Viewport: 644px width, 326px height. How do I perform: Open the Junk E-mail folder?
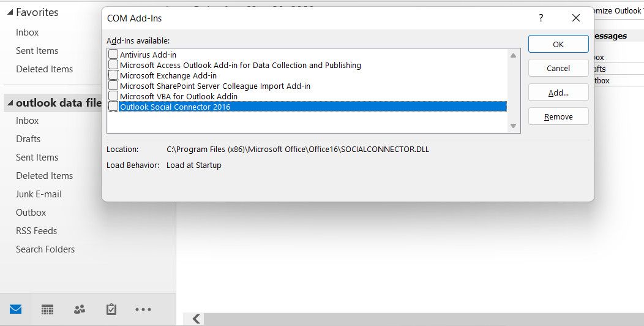tap(39, 194)
